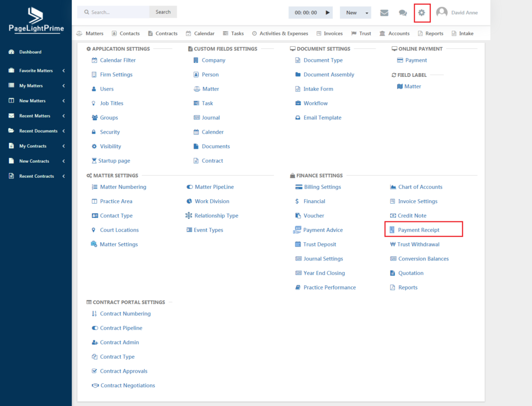Expand New Matters chevron
Image resolution: width=532 pixels, height=406 pixels.
[63, 101]
